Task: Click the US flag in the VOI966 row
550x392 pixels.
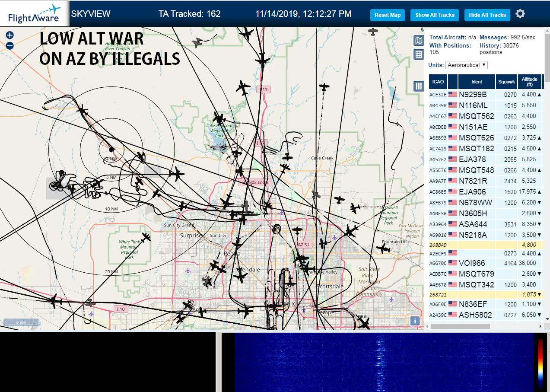Action: (453, 263)
